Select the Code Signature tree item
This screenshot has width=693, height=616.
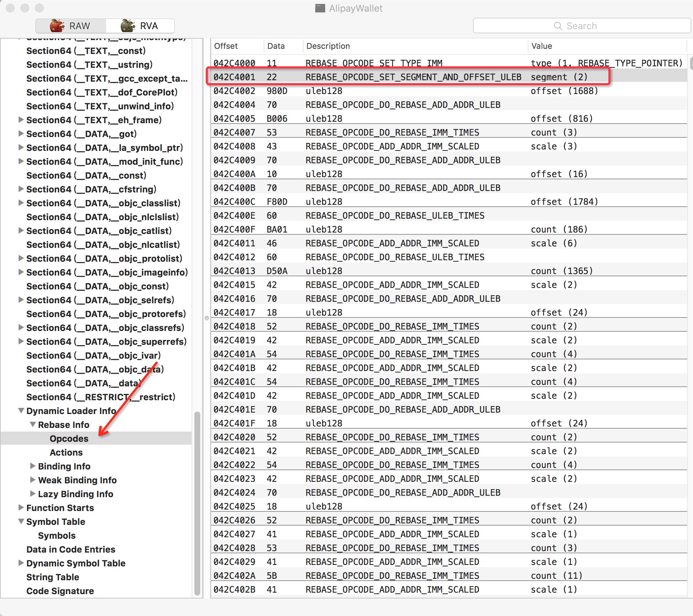pos(60,591)
